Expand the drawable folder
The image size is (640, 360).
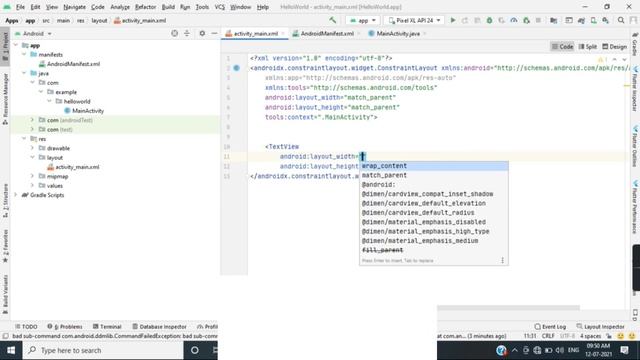click(x=32, y=148)
